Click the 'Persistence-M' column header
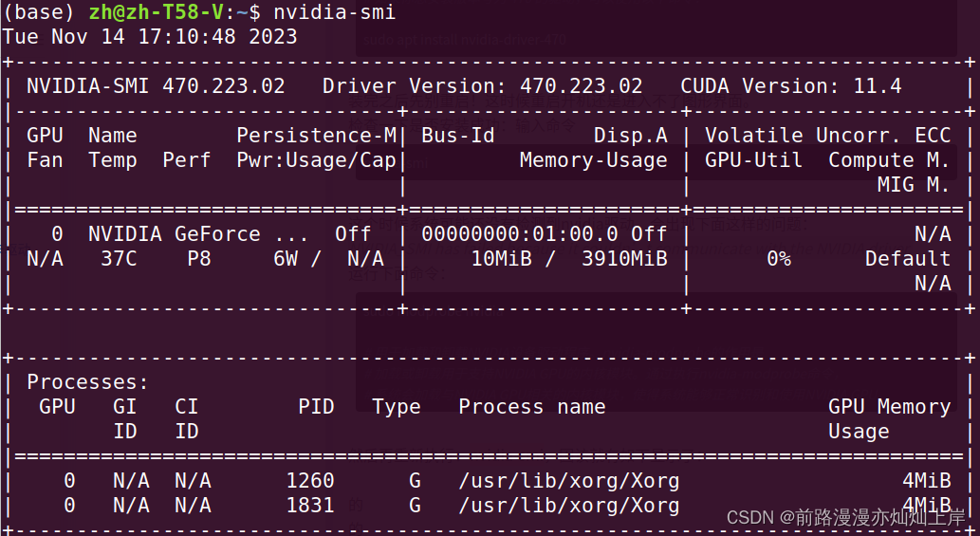980x536 pixels. tap(316, 135)
